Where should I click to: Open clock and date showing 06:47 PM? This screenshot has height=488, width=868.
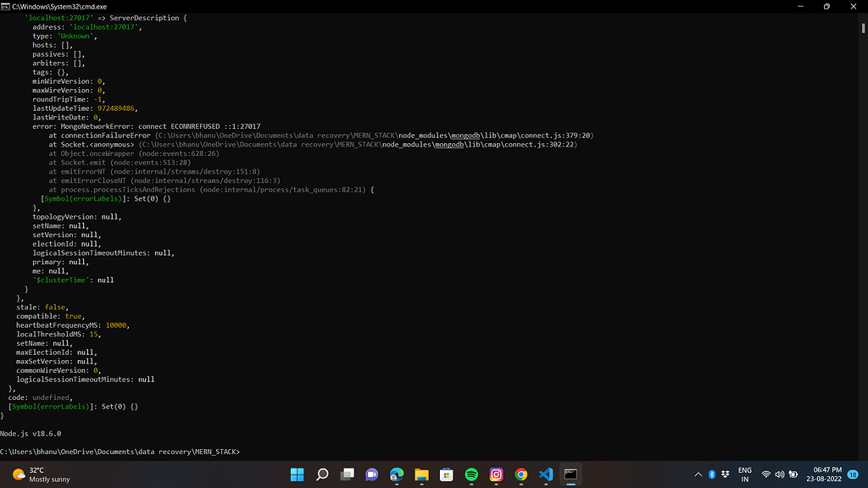[x=826, y=474]
